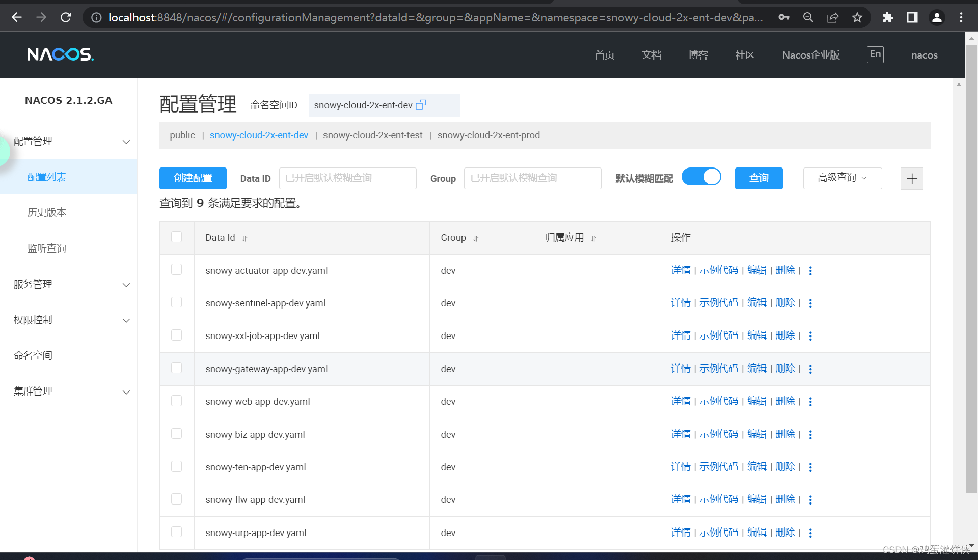The height and width of the screenshot is (560, 978).
Task: Bookmark this page with the star icon
Action: point(857,17)
